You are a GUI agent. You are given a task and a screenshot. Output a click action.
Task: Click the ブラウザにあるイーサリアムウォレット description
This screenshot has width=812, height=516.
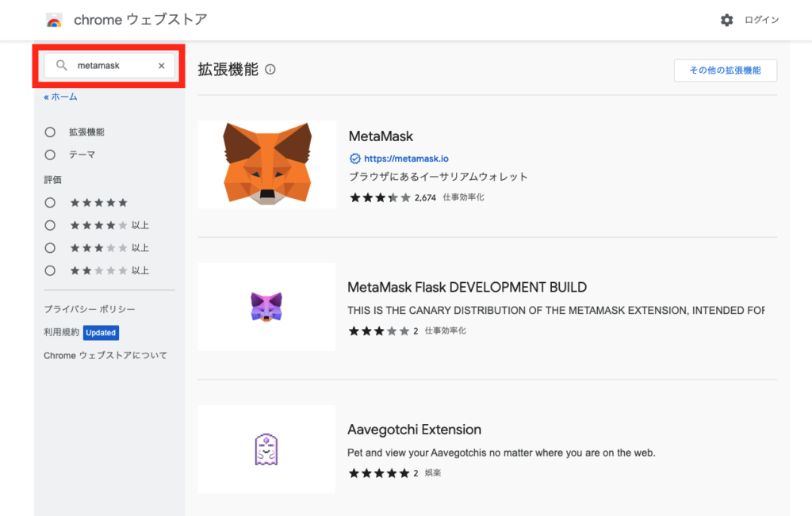point(438,177)
